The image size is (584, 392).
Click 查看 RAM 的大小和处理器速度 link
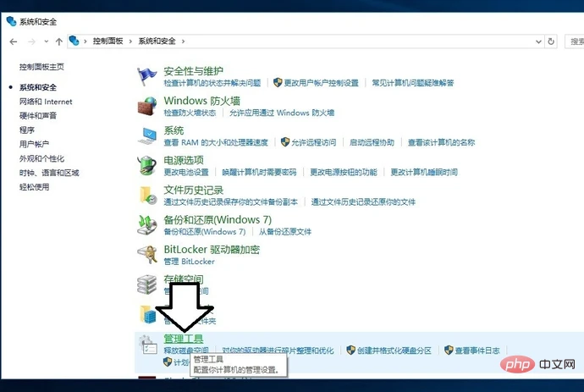point(216,142)
